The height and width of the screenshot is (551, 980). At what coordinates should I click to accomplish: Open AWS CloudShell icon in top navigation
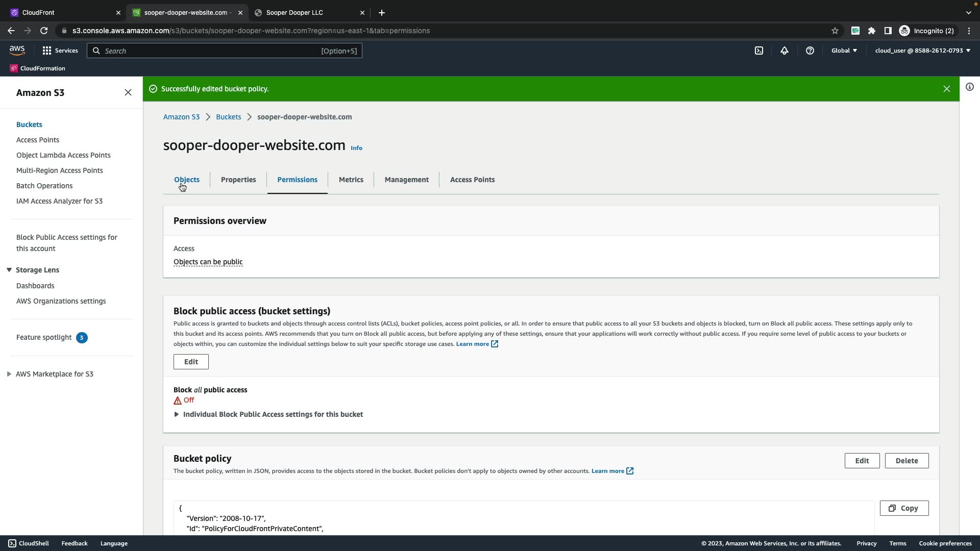pyautogui.click(x=759, y=51)
